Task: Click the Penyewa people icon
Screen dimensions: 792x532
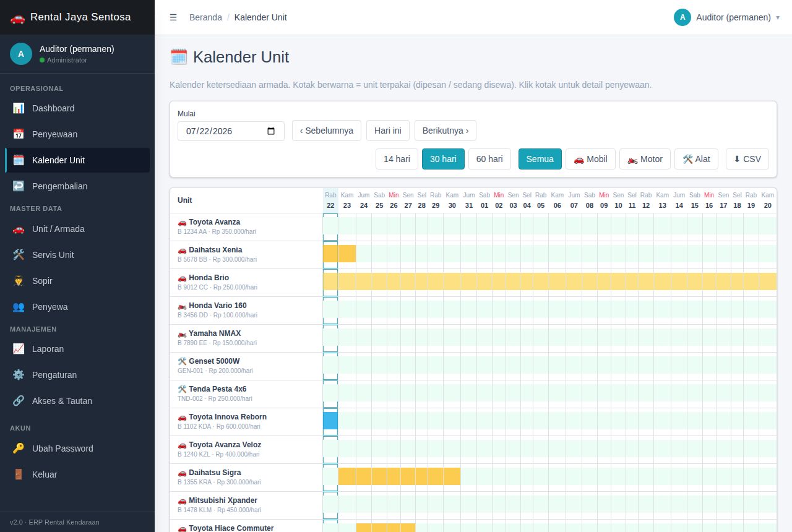Action: (x=19, y=307)
